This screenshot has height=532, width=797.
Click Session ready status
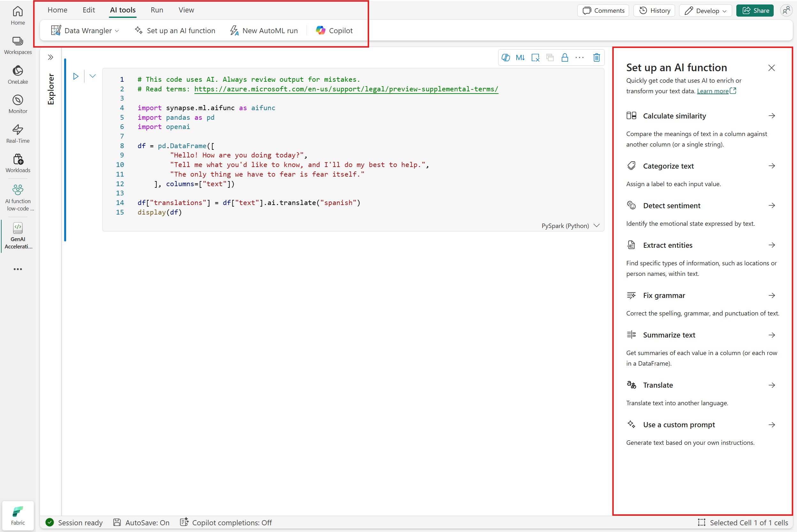click(x=74, y=523)
